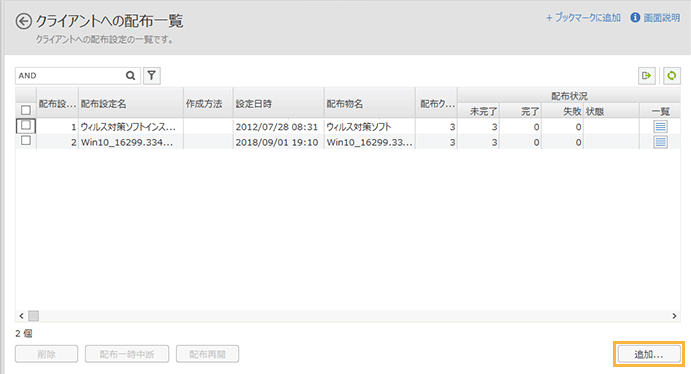The height and width of the screenshot is (374, 691).
Task: Click Win10_16299.33... in 配布物名 column
Action: pos(369,142)
